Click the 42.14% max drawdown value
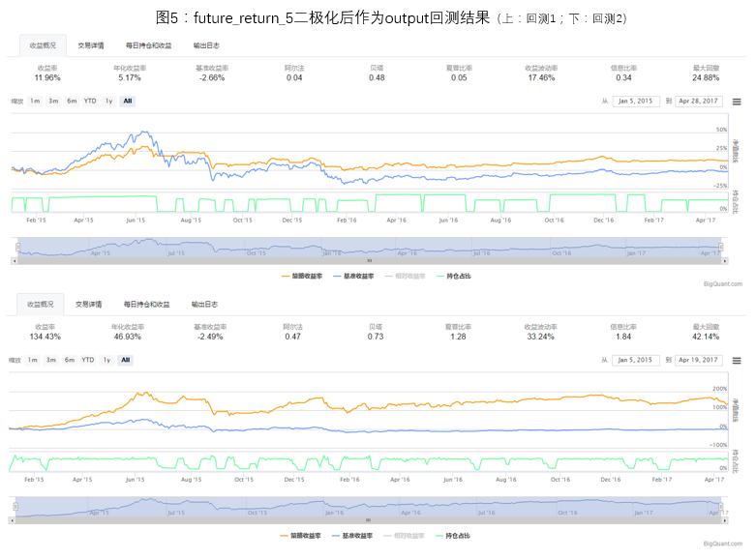Image resolution: width=756 pixels, height=560 pixels. [x=706, y=337]
